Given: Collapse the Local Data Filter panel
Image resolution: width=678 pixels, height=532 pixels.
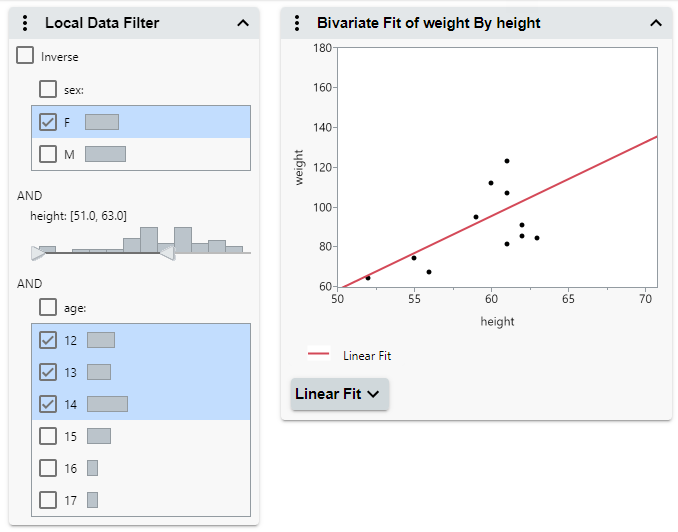Looking at the screenshot, I should 243,23.
